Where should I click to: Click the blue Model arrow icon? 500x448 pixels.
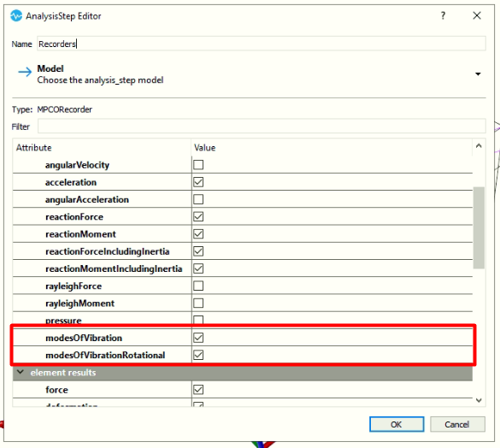tap(25, 72)
